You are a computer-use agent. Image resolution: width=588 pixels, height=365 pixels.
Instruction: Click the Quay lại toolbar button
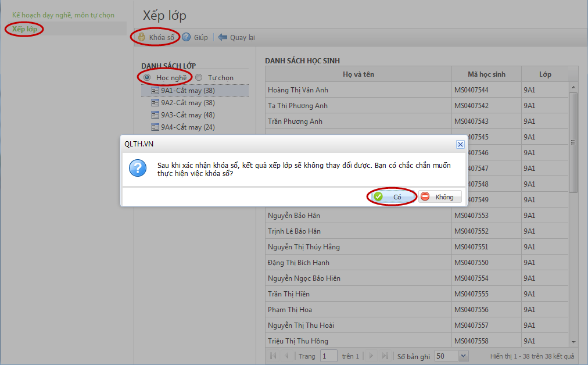coord(236,37)
